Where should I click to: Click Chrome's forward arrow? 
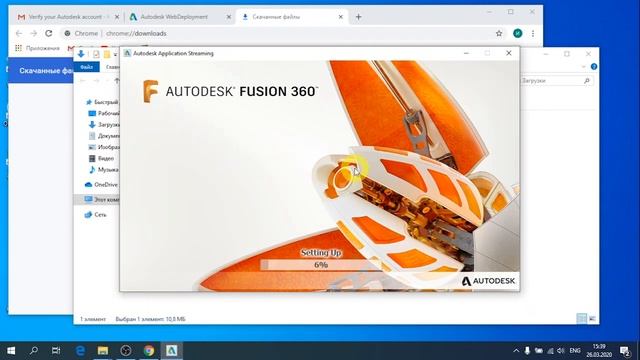34,33
